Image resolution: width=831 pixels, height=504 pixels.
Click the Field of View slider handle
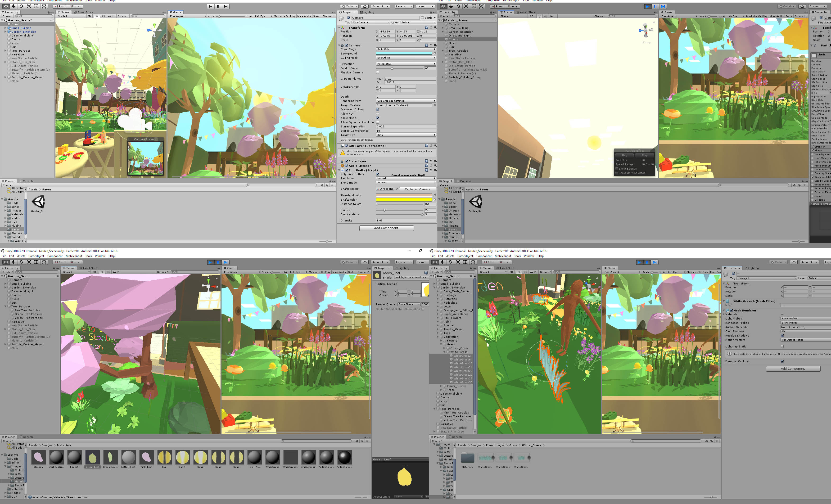pyautogui.click(x=392, y=68)
